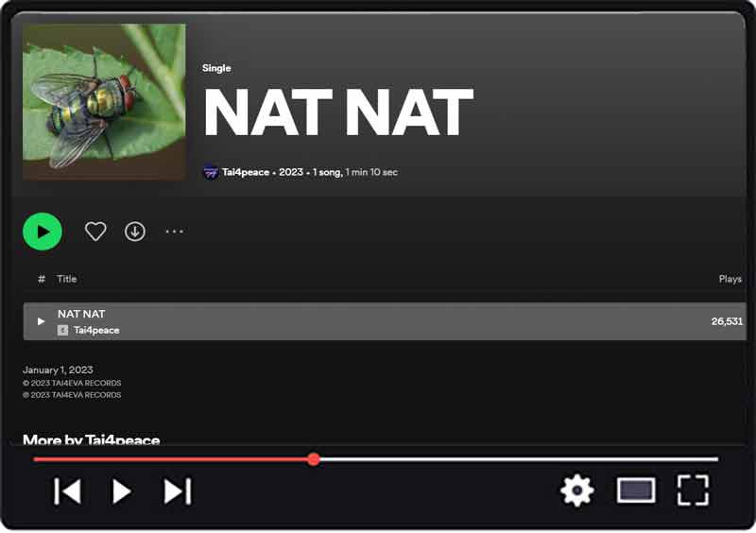Open the fly album cover artwork
Screen dimensions: 756x533
(104, 102)
